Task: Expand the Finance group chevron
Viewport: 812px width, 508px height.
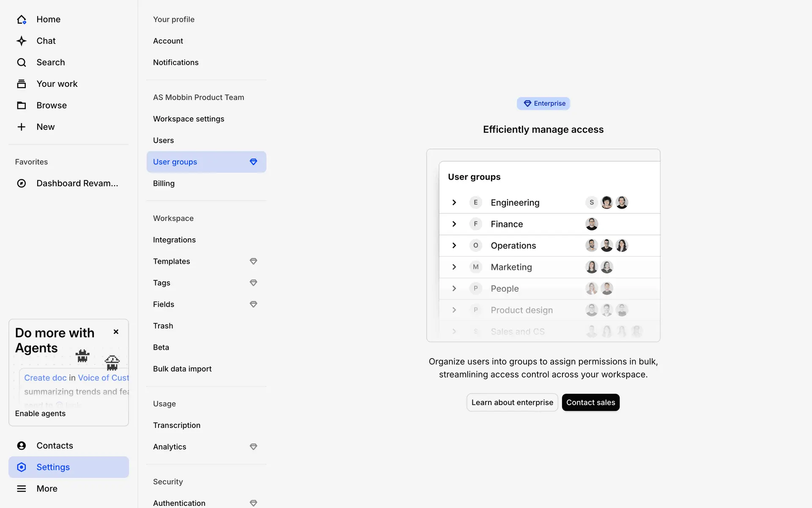Action: [454, 224]
